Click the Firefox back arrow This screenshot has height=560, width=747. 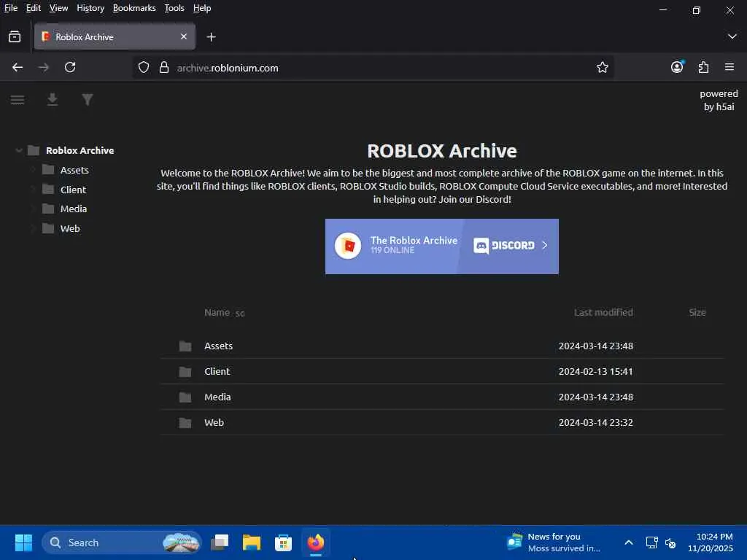point(18,67)
